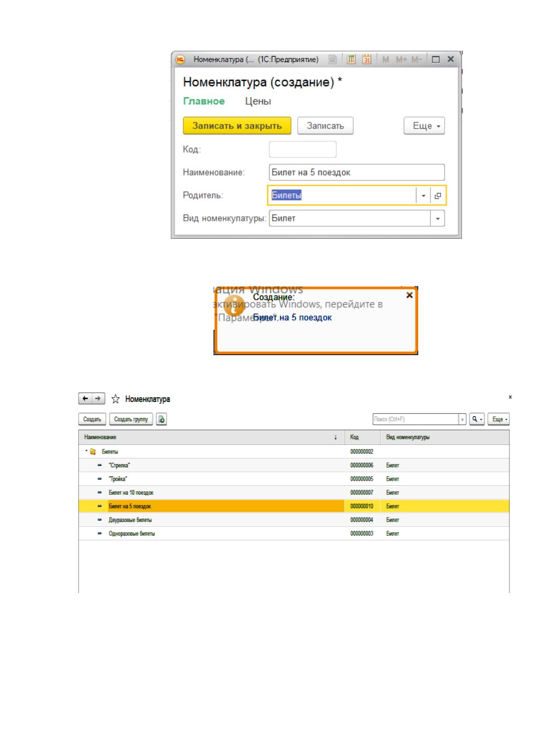Add the form to favorites via the title bar star

332,59
